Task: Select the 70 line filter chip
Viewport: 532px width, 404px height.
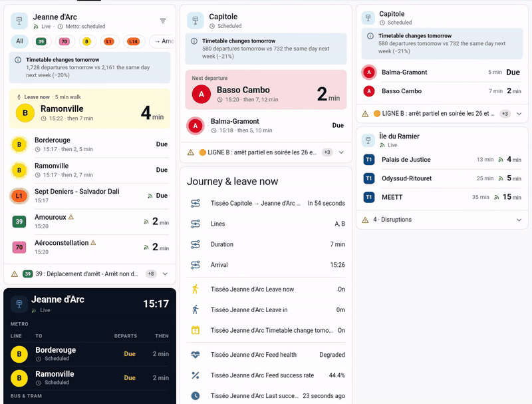Action: (64, 41)
